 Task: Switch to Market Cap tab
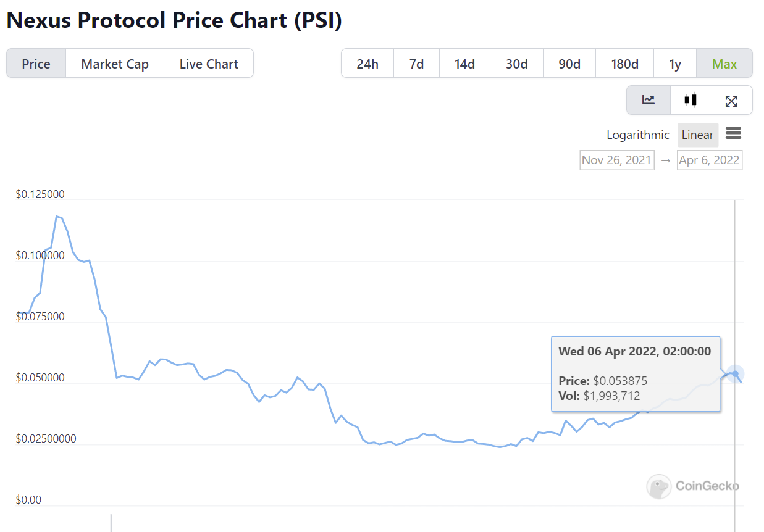(x=115, y=64)
